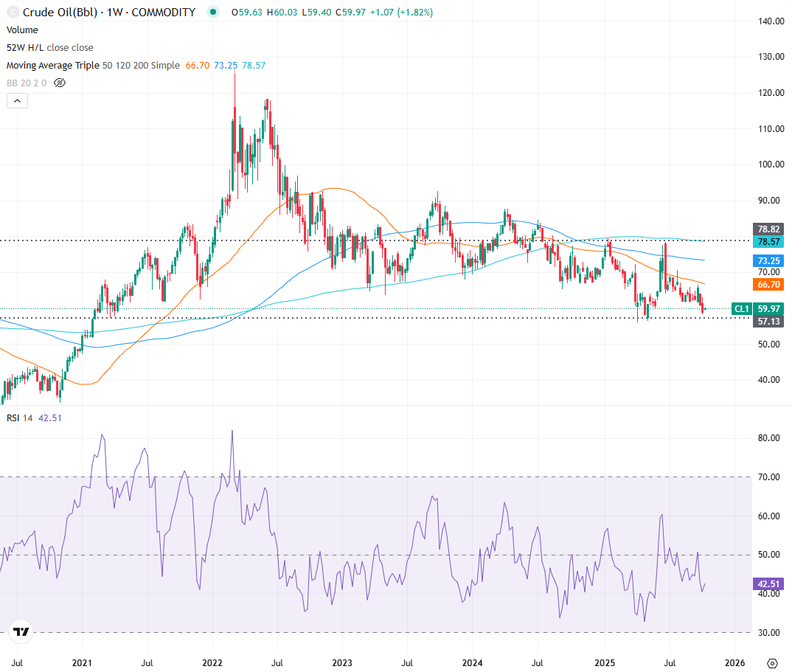
Task: Select the BB 20 2 0 indicator legend
Action: pos(27,83)
